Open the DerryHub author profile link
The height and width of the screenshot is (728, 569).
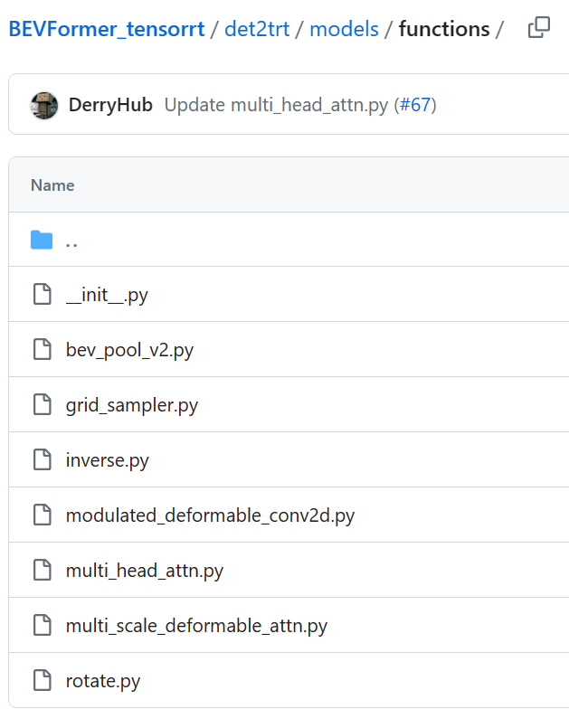click(x=110, y=105)
